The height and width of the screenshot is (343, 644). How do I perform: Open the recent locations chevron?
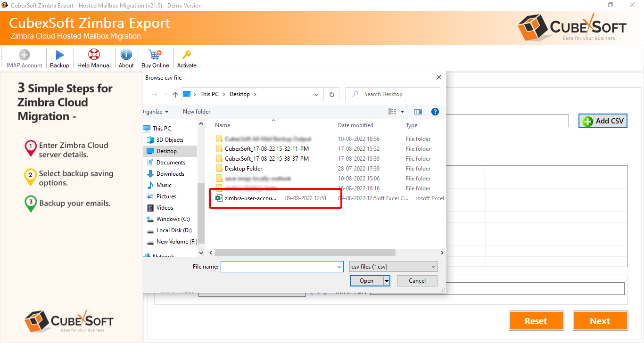[x=165, y=95]
